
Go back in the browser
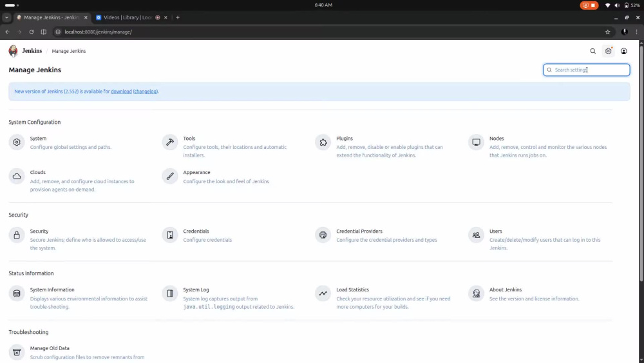pyautogui.click(x=7, y=32)
